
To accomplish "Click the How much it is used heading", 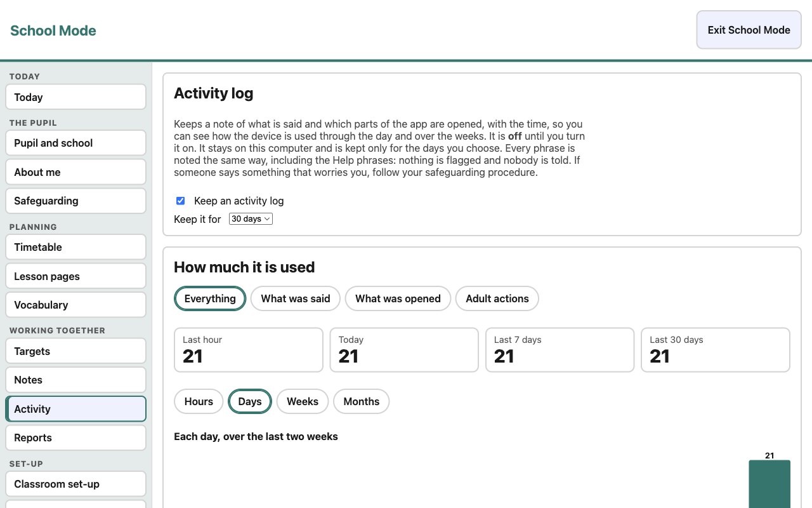I will tap(244, 267).
